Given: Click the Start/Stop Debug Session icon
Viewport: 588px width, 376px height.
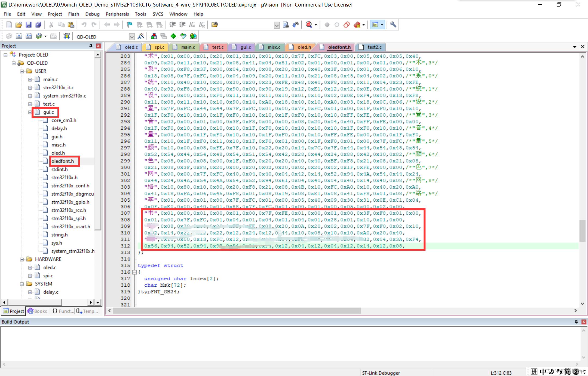Looking at the screenshot, I should coord(308,25).
